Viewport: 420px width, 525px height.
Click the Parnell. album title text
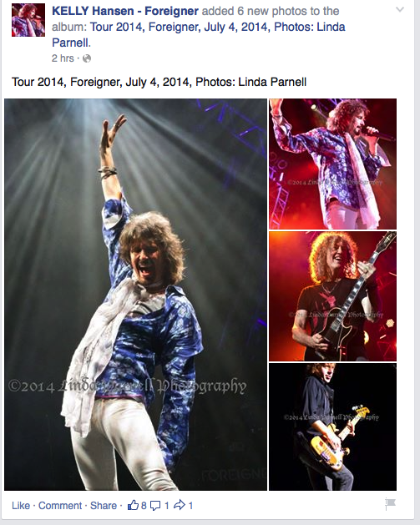[71, 43]
